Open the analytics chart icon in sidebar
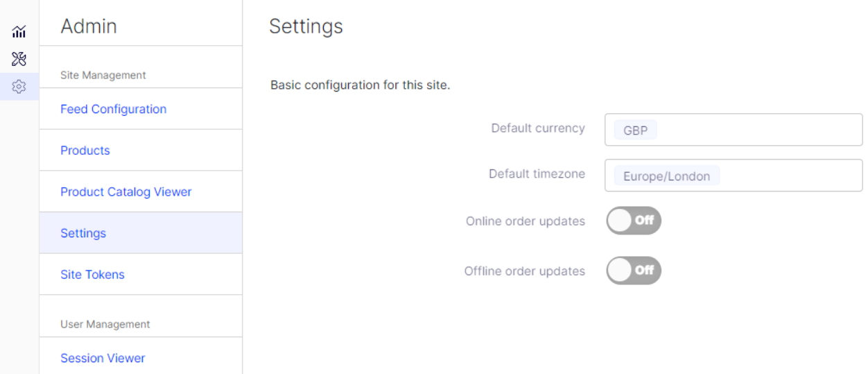868x374 pixels. point(19,31)
